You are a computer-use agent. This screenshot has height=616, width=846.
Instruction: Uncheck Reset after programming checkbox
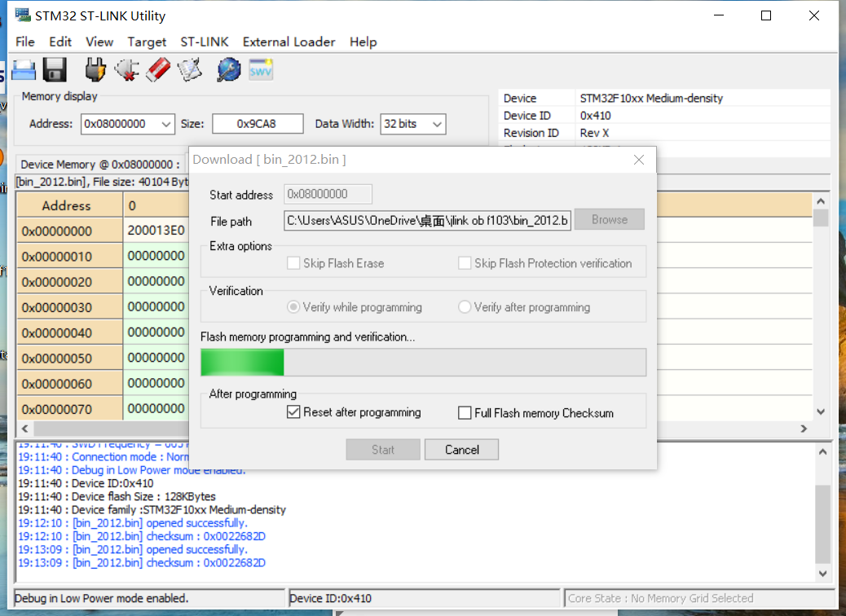[293, 412]
